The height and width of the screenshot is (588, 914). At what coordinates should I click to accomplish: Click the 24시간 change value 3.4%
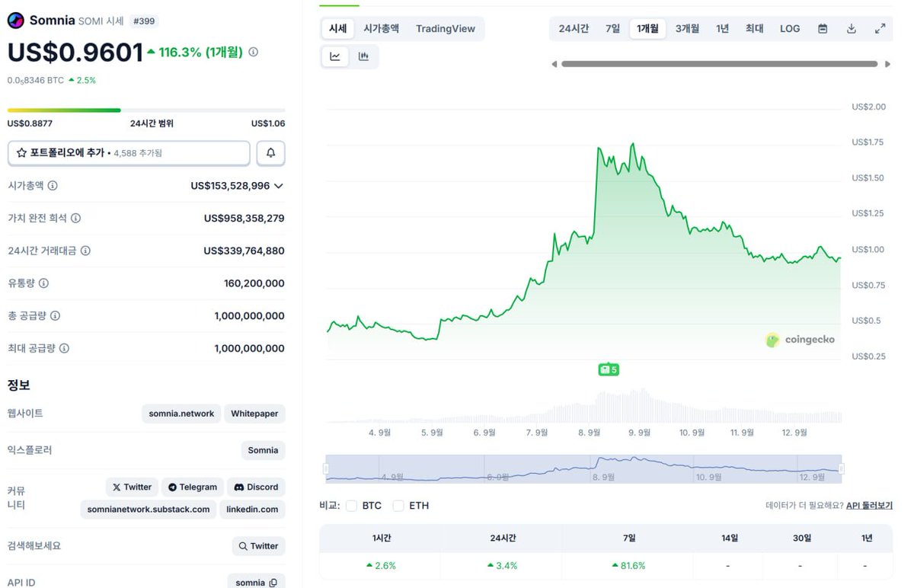pyautogui.click(x=502, y=566)
